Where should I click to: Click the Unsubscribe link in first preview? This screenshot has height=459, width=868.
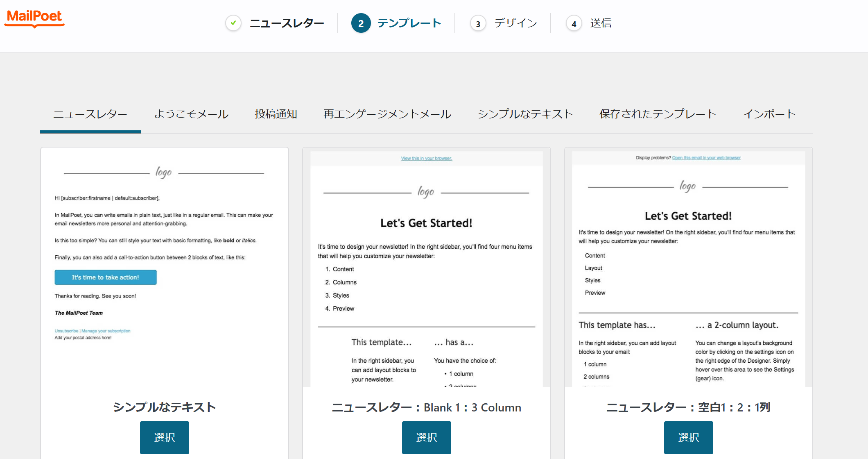pos(66,331)
